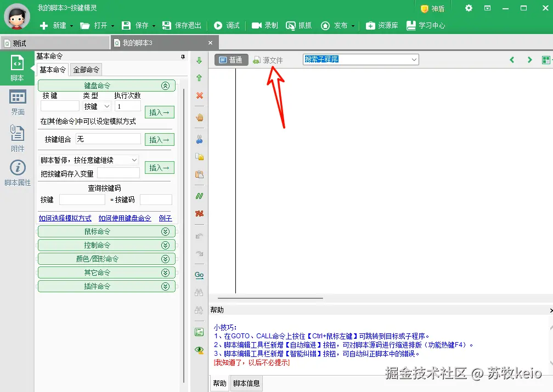
Task: Open the 保存 dropdown arrow
Action: 154,26
